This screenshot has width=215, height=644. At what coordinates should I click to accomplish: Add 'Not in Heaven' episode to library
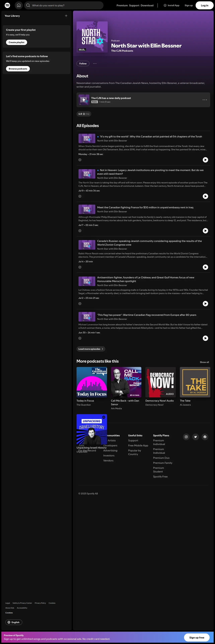pyautogui.click(x=80, y=196)
